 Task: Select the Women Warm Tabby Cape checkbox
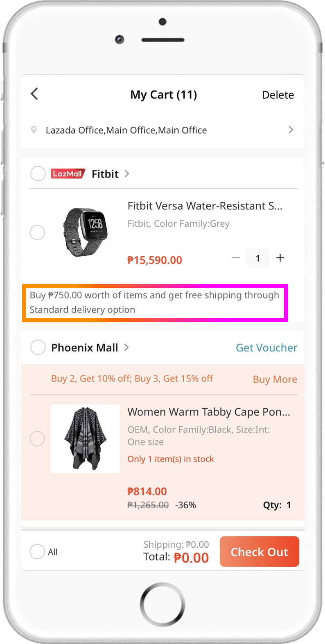point(37,439)
